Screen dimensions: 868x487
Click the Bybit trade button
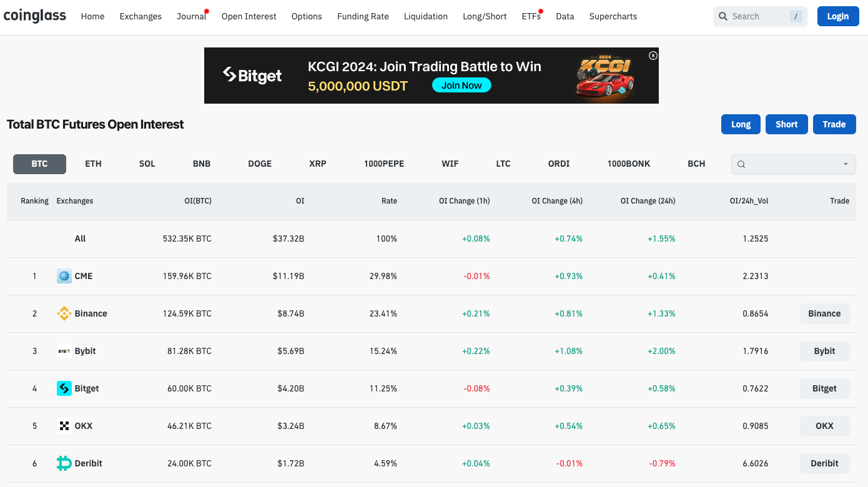click(x=824, y=351)
